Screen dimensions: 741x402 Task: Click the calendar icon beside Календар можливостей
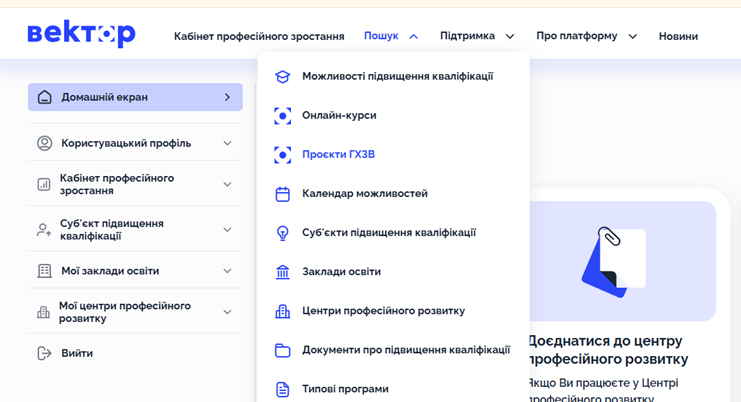point(283,194)
